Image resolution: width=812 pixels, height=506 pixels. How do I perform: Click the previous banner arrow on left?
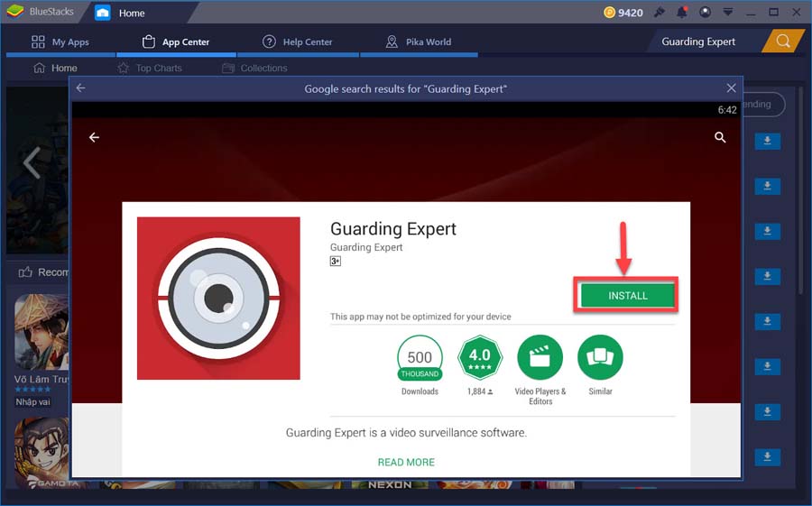pyautogui.click(x=32, y=162)
